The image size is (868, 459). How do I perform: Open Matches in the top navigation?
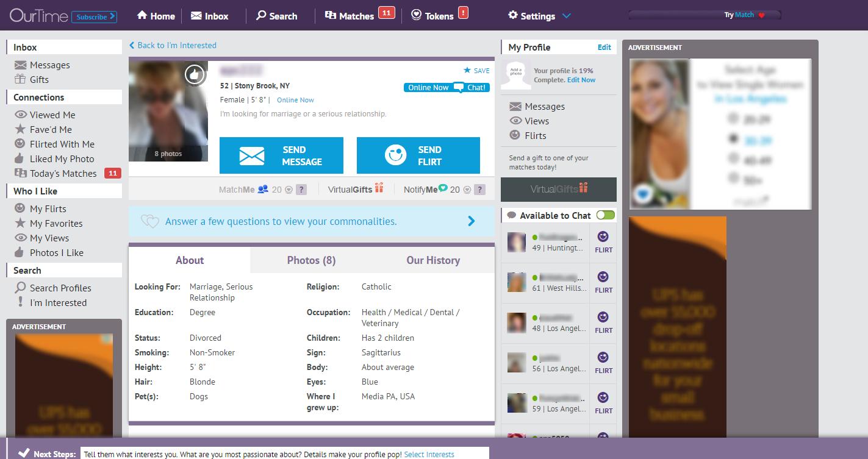pos(350,16)
